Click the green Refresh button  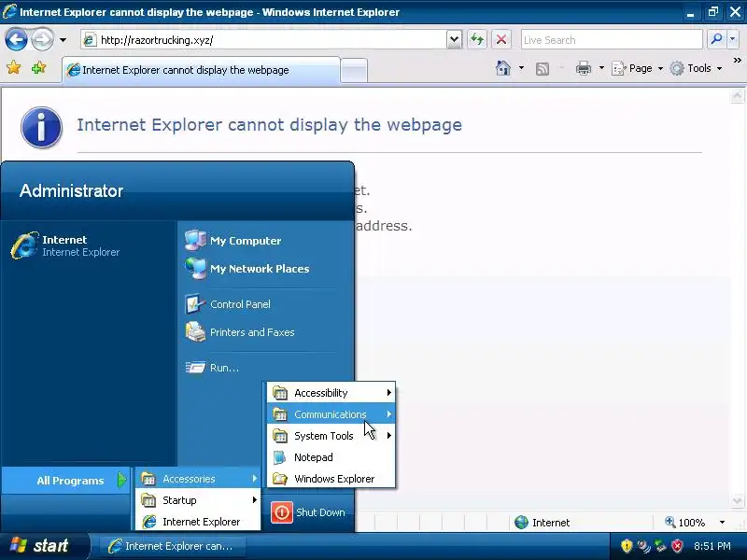click(477, 39)
